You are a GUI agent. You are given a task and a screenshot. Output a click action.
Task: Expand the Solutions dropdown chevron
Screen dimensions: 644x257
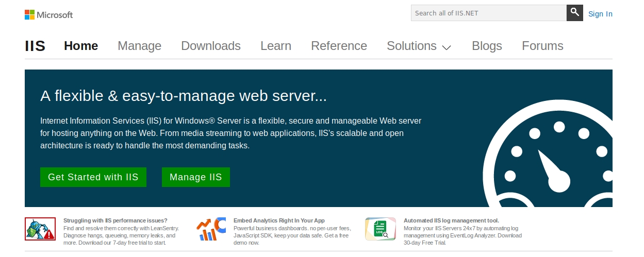click(447, 47)
